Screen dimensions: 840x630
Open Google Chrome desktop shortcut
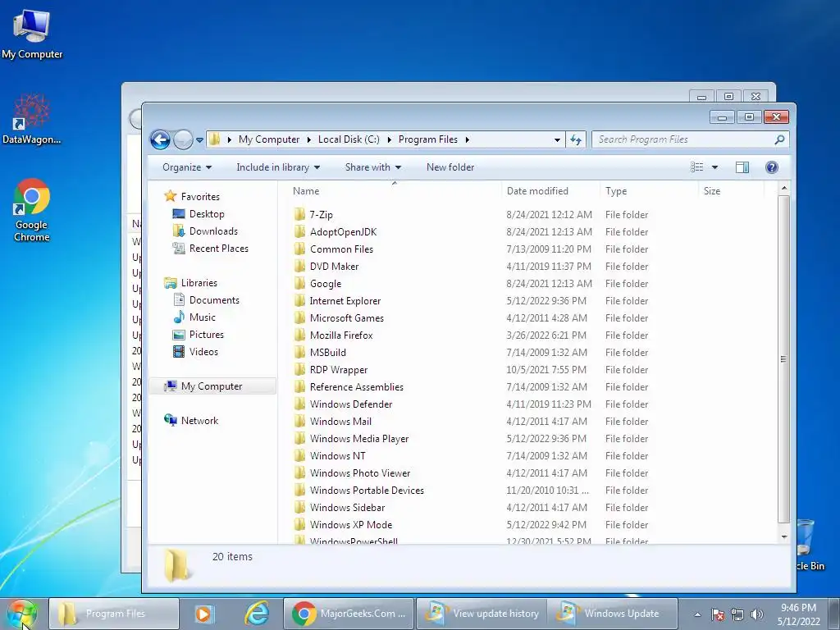(x=32, y=210)
